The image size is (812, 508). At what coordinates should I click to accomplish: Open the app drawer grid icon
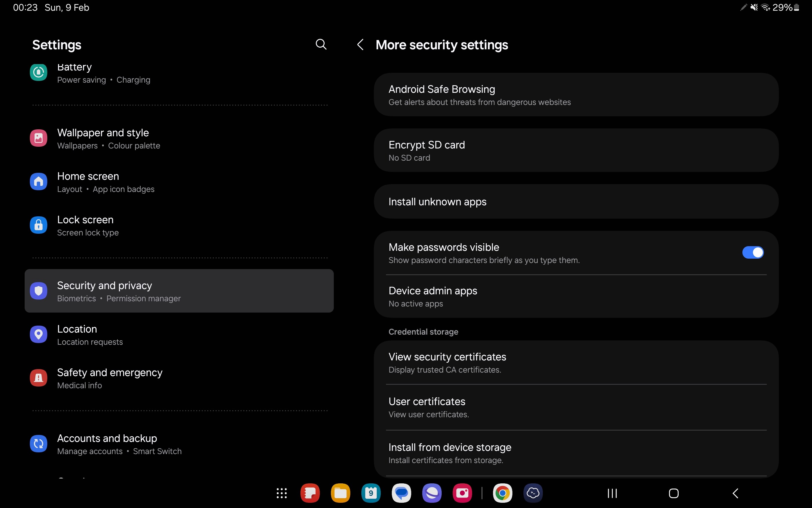click(282, 493)
